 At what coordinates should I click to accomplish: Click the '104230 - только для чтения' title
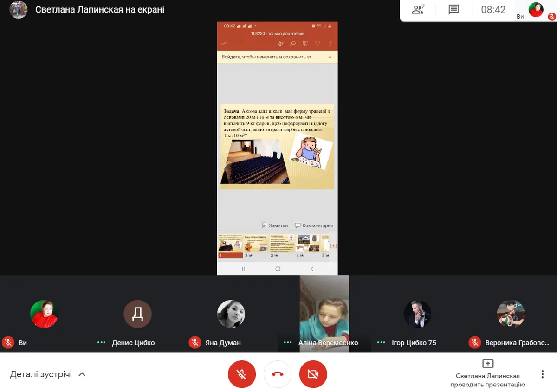(x=277, y=33)
